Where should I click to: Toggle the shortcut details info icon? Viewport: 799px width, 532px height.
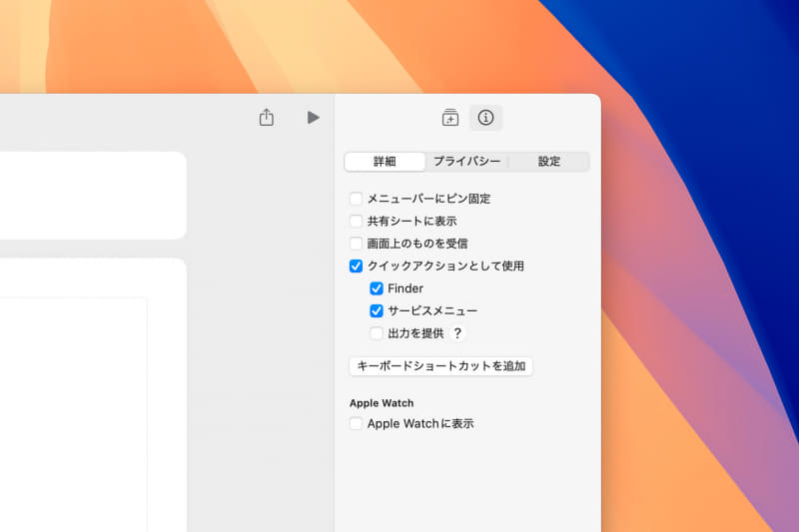coord(485,118)
